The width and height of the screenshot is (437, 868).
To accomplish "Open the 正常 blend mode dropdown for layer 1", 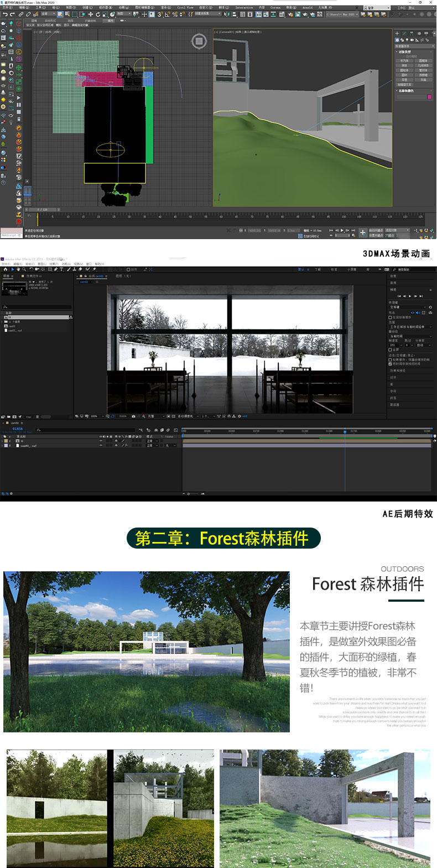I will [x=153, y=441].
